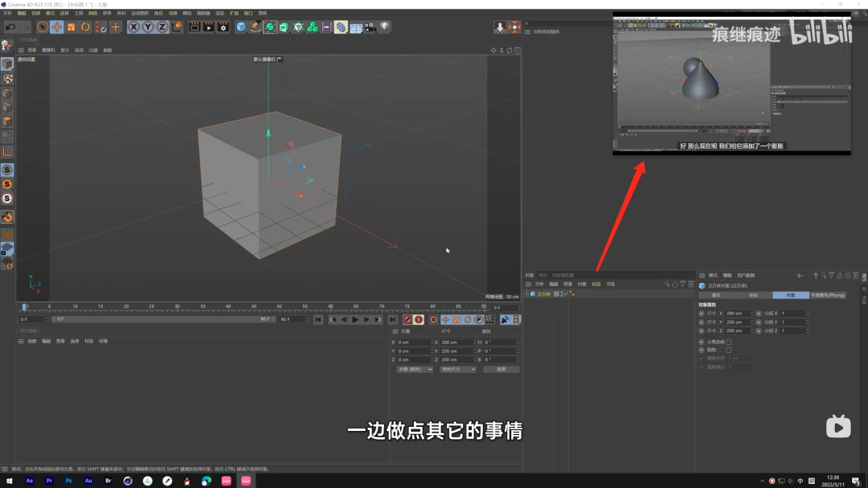
Task: Add a Floor scene object
Action: 356,27
